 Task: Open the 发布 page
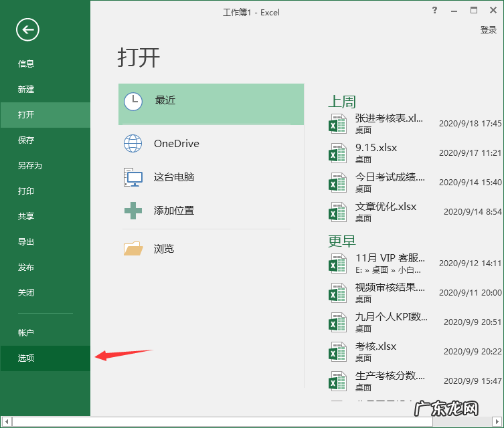46,267
